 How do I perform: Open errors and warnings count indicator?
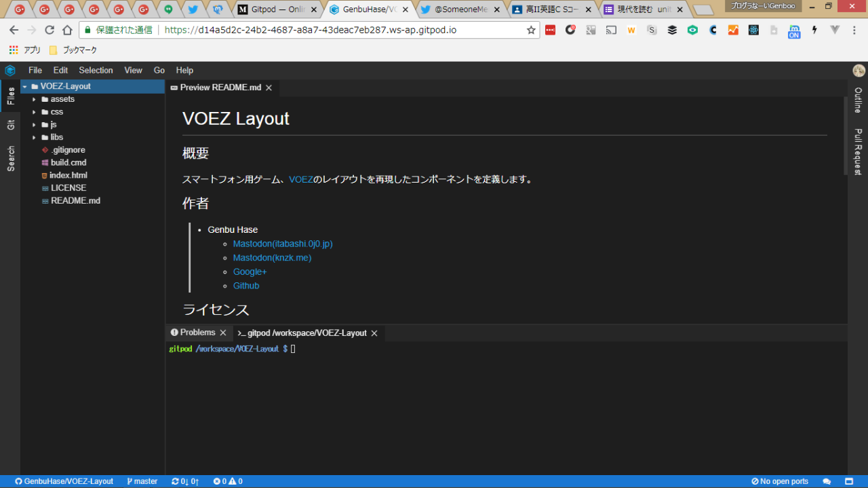click(x=227, y=481)
